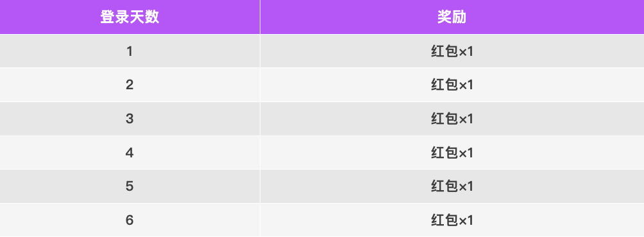
Task: Highlight the entire fifth data row
Action: [x=322, y=186]
